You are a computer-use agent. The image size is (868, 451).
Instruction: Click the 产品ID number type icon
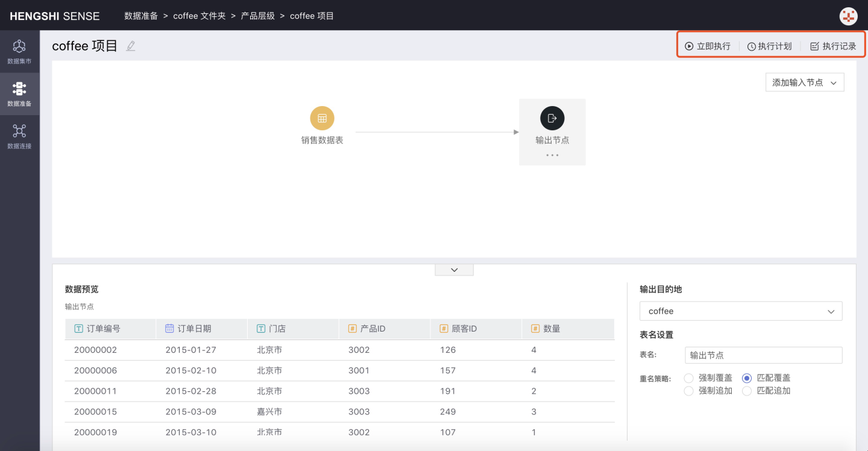click(353, 329)
